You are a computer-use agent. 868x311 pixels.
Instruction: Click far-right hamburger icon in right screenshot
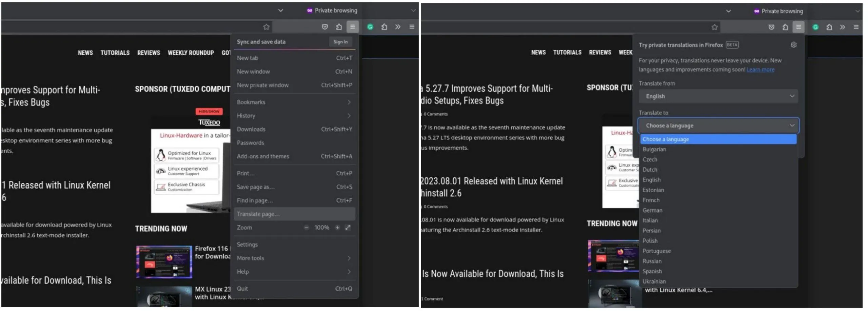[856, 27]
